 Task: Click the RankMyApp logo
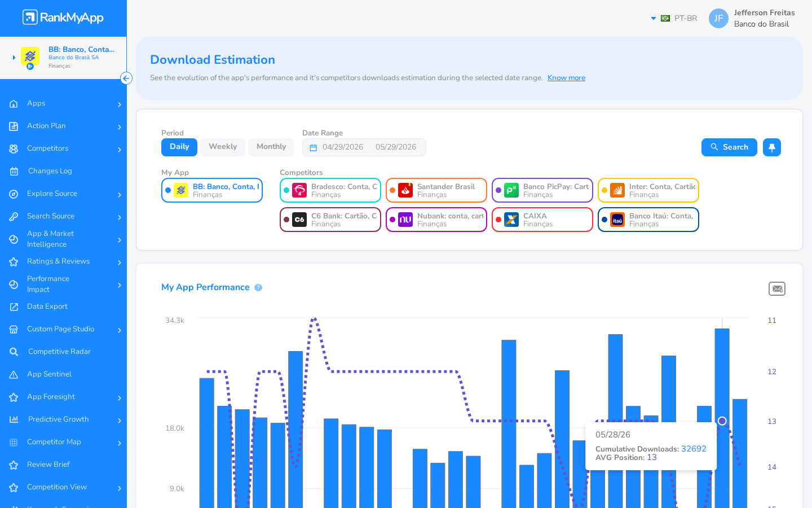pyautogui.click(x=63, y=17)
